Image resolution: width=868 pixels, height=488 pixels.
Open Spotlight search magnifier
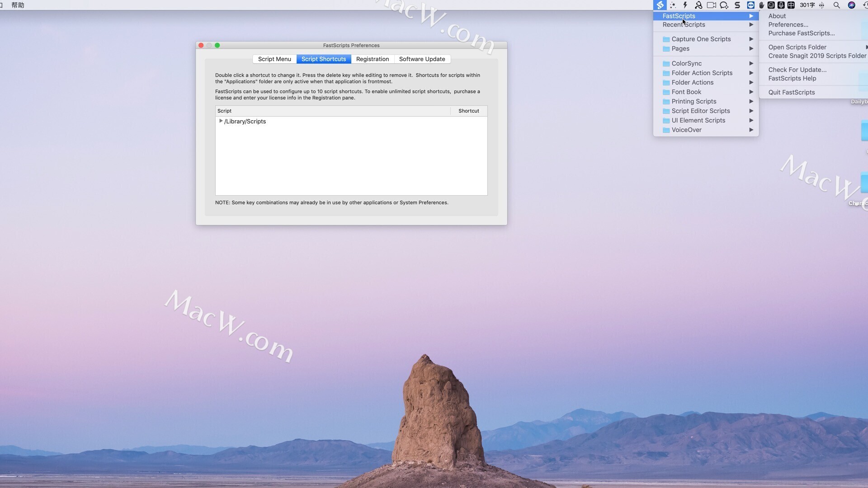837,5
